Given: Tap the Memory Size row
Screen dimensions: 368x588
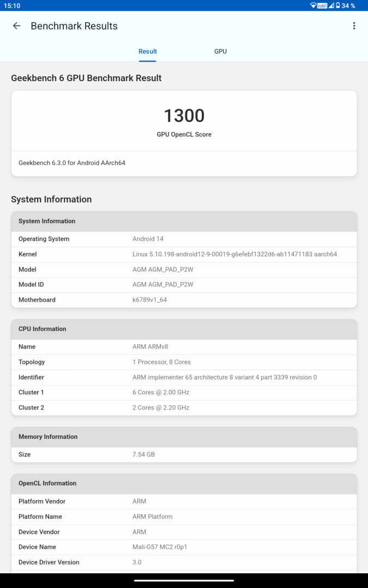Looking at the screenshot, I should coord(184,455).
